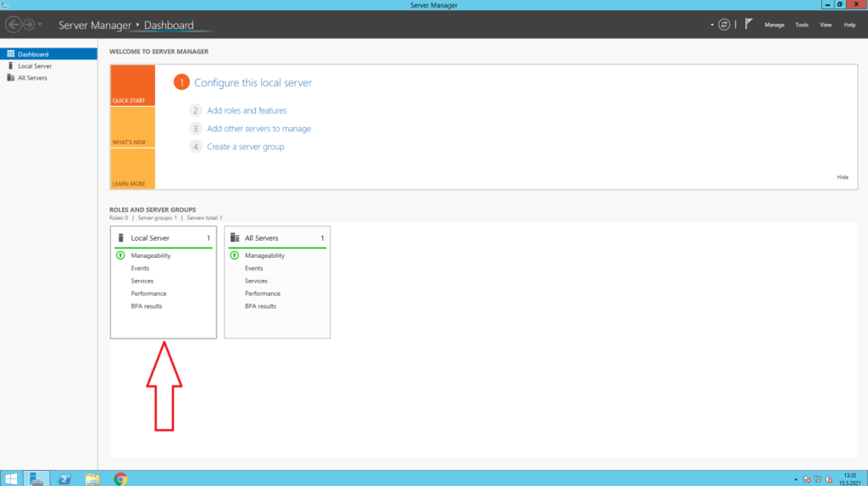
Task: Expand the dropdown arrow beside refresh icon
Action: tap(712, 25)
